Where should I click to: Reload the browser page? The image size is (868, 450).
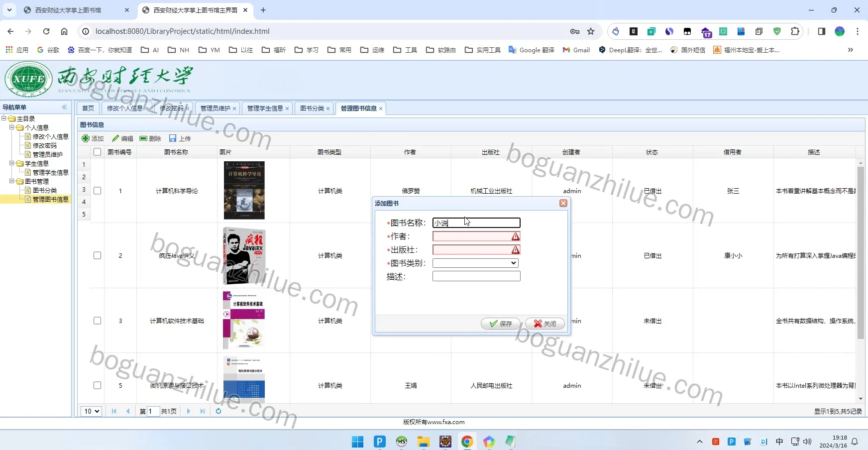46,31
